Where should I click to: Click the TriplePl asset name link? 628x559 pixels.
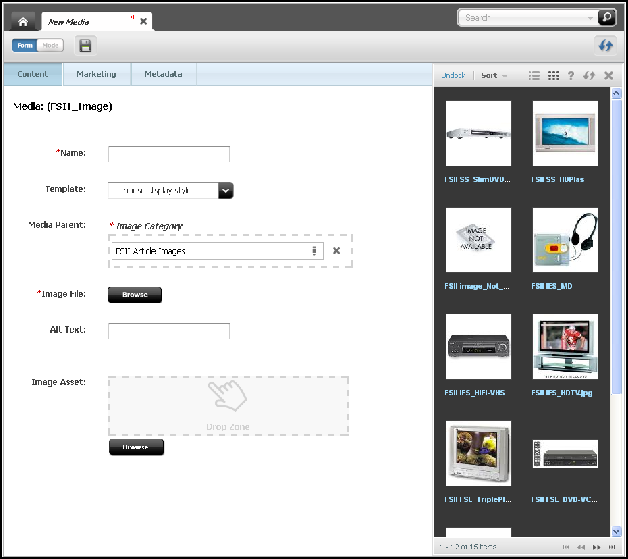point(477,499)
